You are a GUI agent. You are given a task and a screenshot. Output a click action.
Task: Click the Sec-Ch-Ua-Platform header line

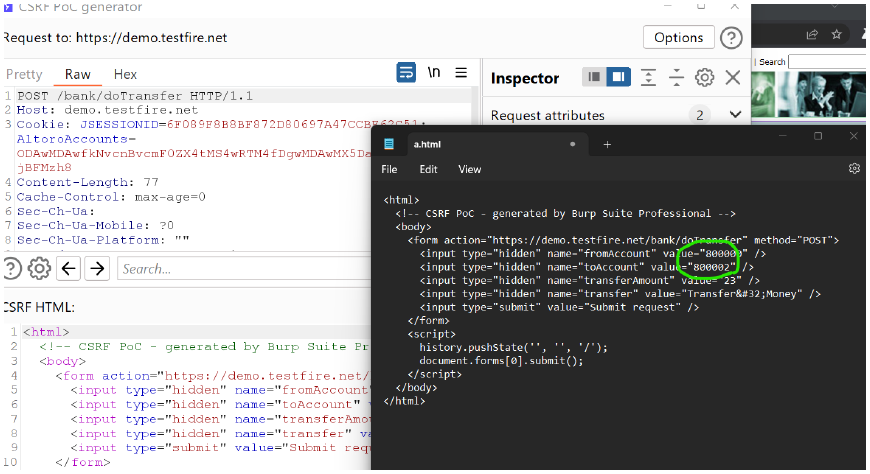click(x=103, y=240)
